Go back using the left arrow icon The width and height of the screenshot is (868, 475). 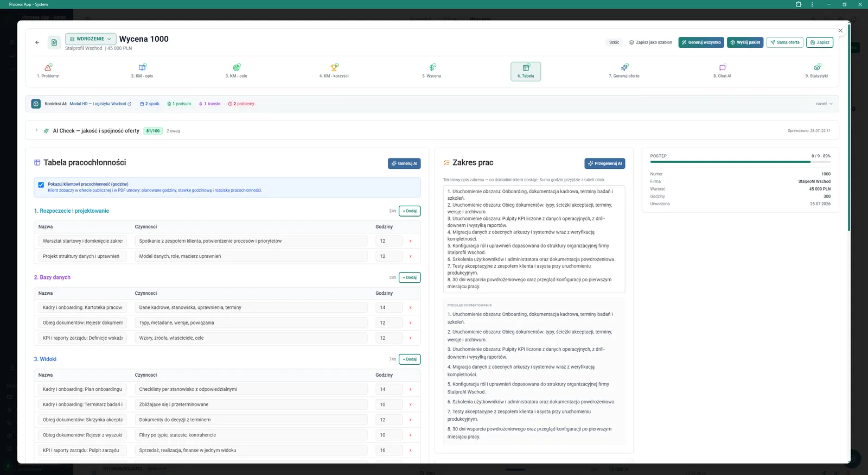37,42
